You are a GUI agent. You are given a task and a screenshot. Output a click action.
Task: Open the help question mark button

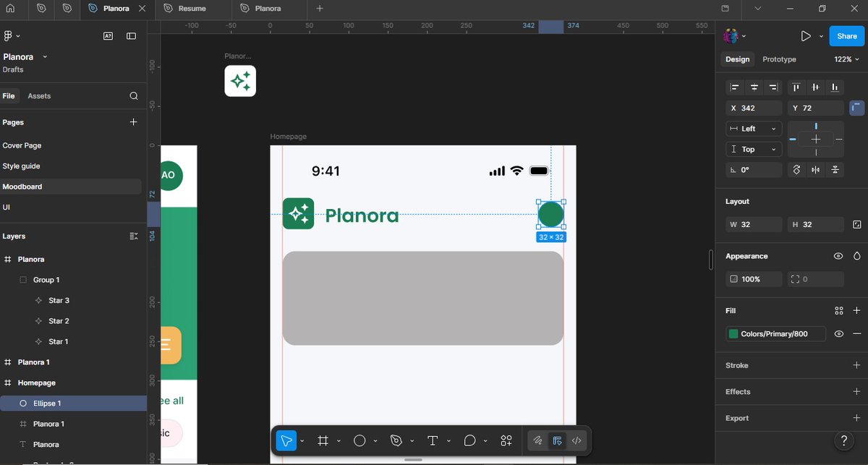click(843, 441)
